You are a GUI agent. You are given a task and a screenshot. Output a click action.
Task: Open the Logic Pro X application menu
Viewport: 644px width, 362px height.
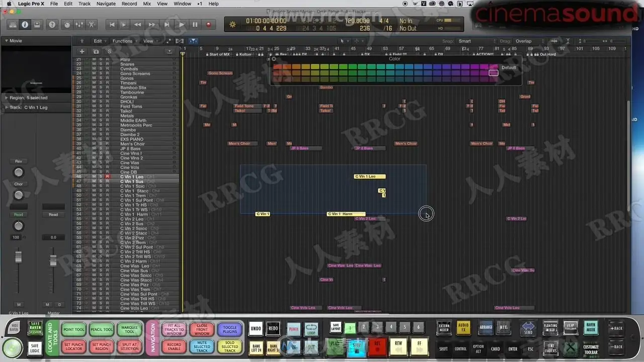(31, 4)
